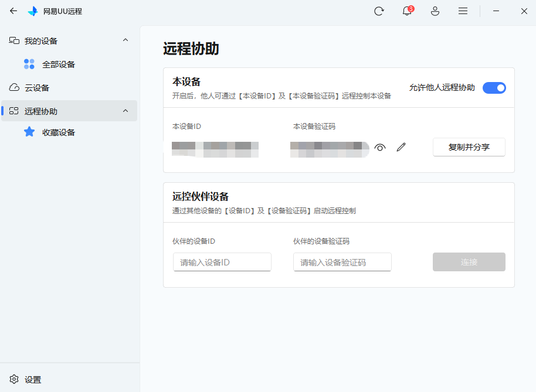536x392 pixels.
Task: Close the 网易UU远程 window
Action: 524,11
